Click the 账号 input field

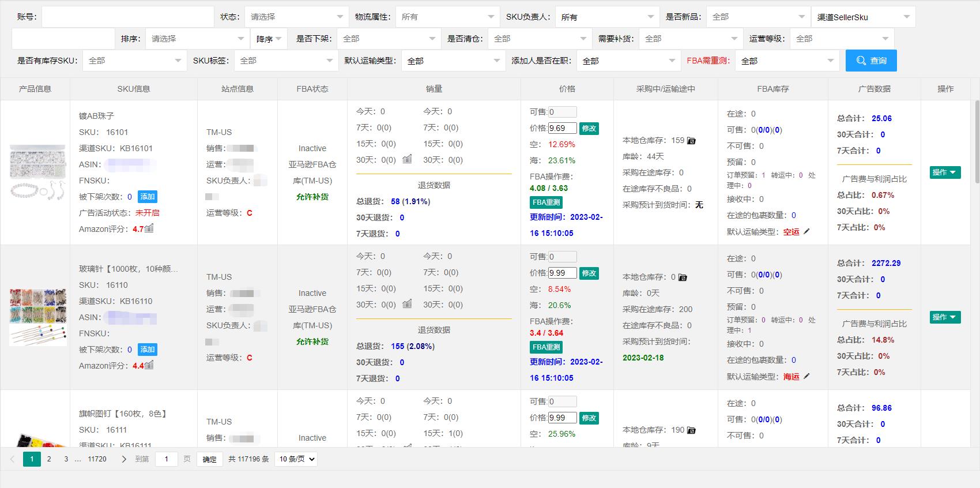[127, 17]
